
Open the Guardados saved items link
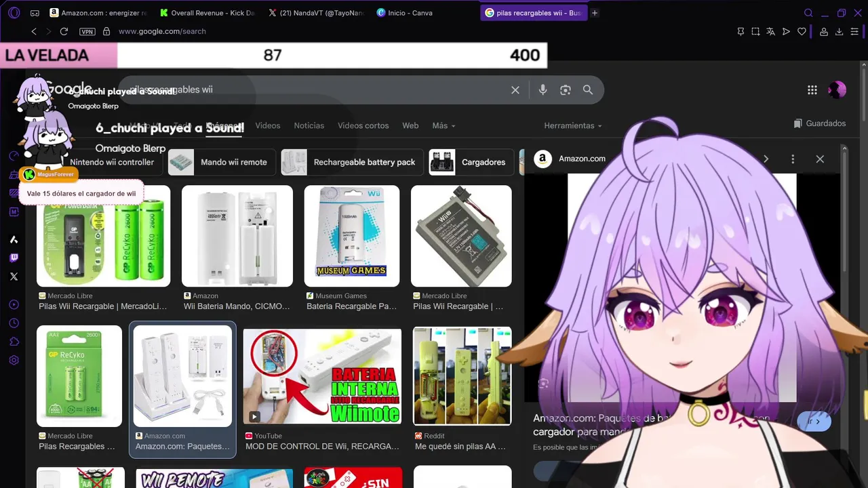820,123
